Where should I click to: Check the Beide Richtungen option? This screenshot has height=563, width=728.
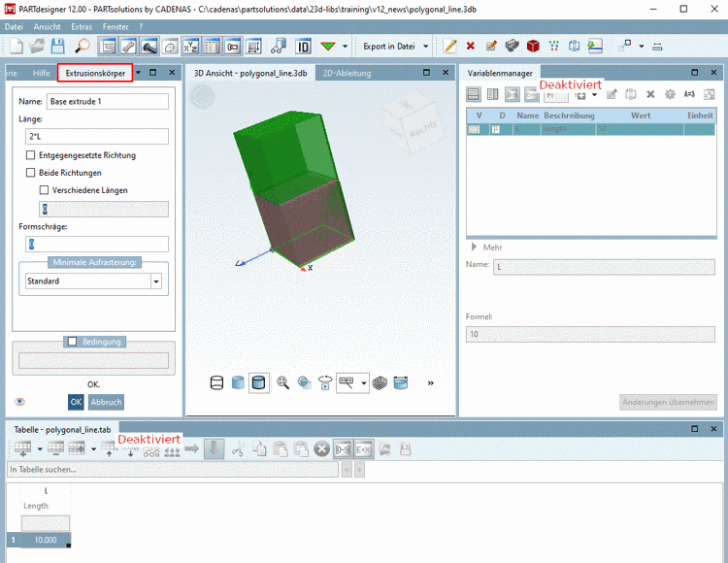(x=32, y=173)
